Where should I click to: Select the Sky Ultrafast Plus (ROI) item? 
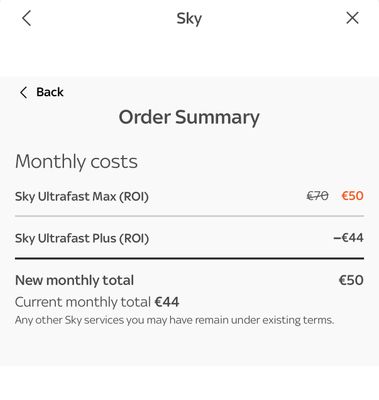coord(82,238)
